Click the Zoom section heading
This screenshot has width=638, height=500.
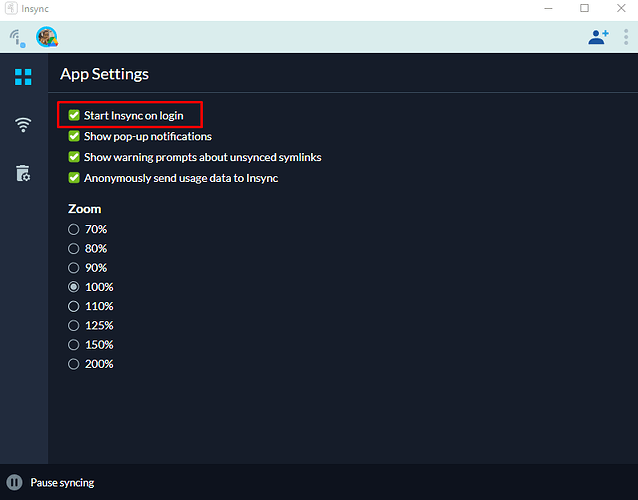85,209
